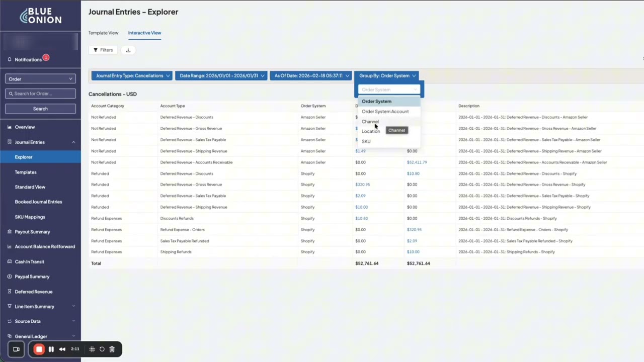Image resolution: width=644 pixels, height=362 pixels.
Task: Open Journal Entry Type: Cancellations filter
Action: click(x=132, y=76)
